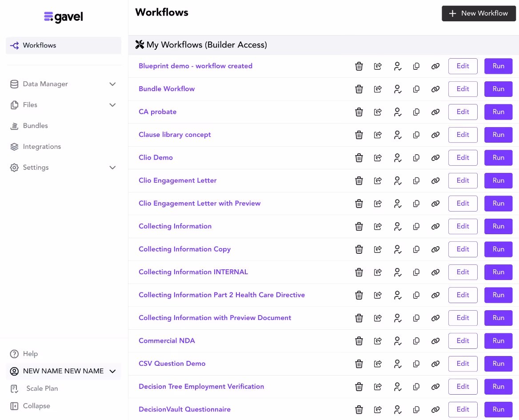Open the Decision Tree Employment Verification link
This screenshot has height=420, width=519.
pos(201,387)
